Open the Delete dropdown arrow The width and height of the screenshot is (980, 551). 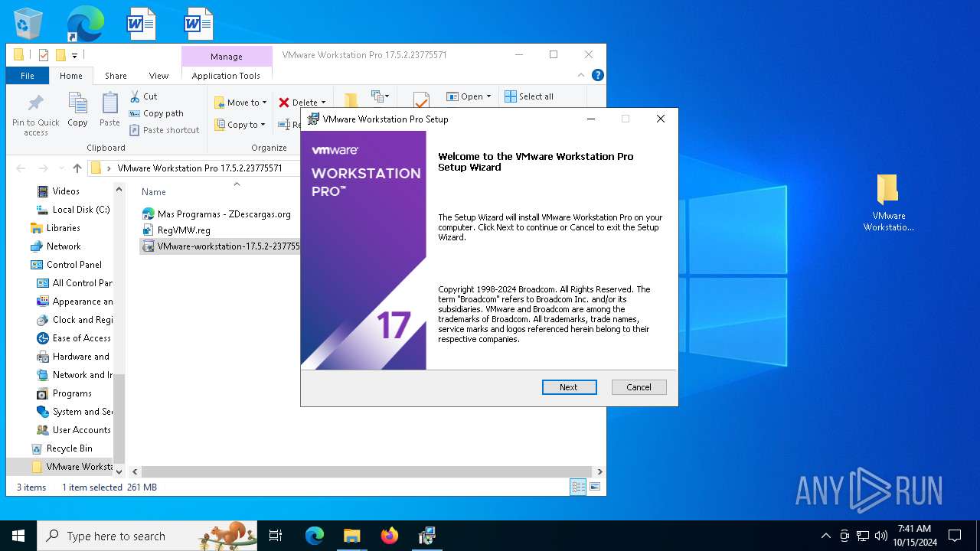(323, 103)
